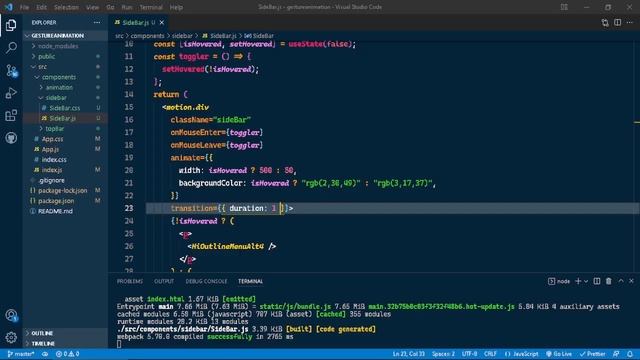Screen dimensions: 640x360
Task: Maximize the panel with up chevron
Action: [621, 281]
